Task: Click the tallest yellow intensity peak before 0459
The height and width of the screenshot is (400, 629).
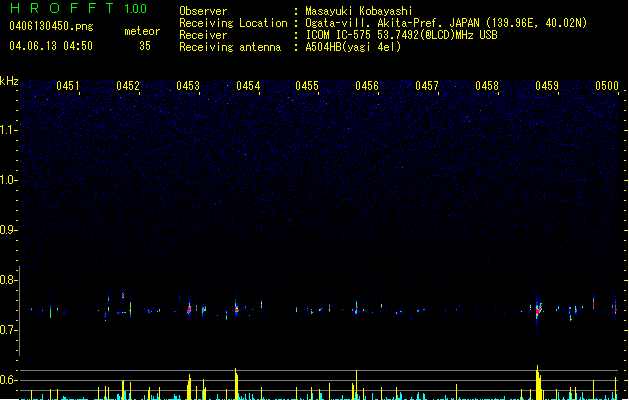Action: click(x=538, y=382)
